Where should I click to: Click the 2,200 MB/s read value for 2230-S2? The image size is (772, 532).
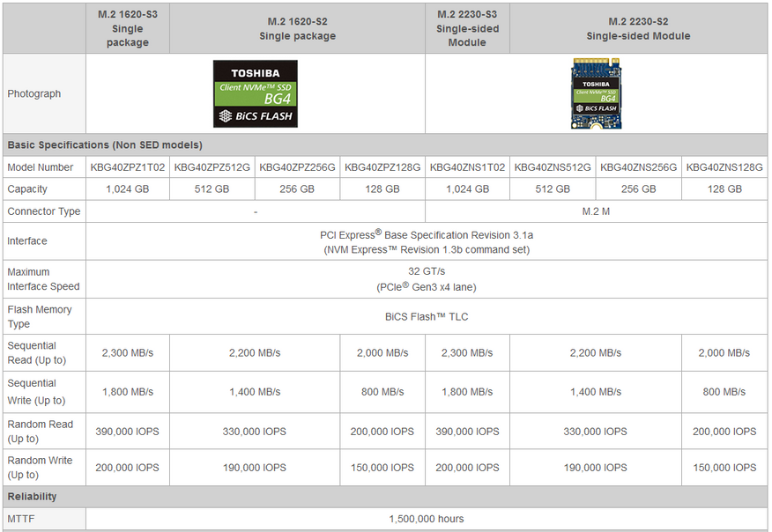click(596, 353)
